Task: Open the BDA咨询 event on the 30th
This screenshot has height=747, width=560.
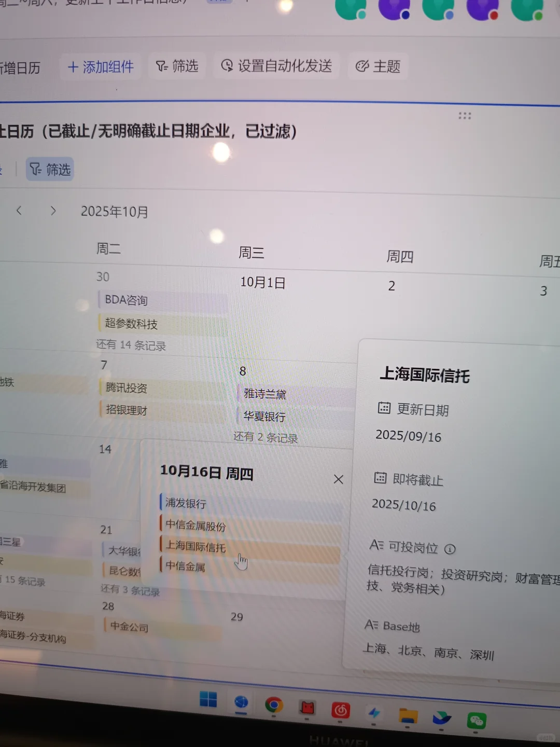Action: (x=162, y=300)
